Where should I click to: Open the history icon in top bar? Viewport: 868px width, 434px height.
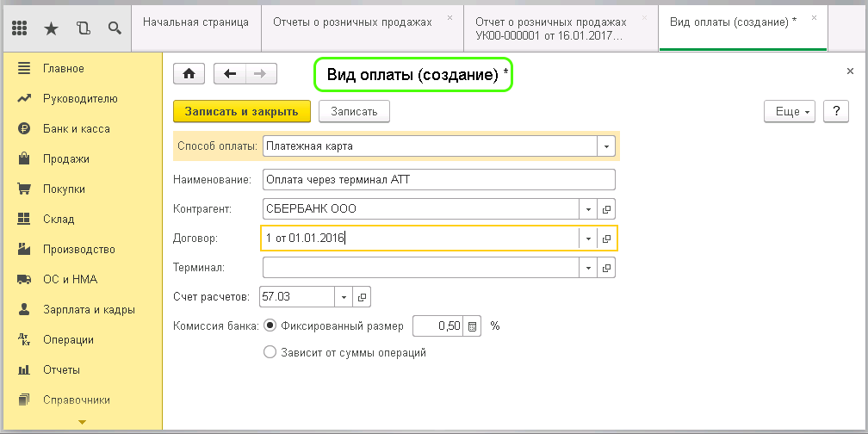(x=83, y=28)
